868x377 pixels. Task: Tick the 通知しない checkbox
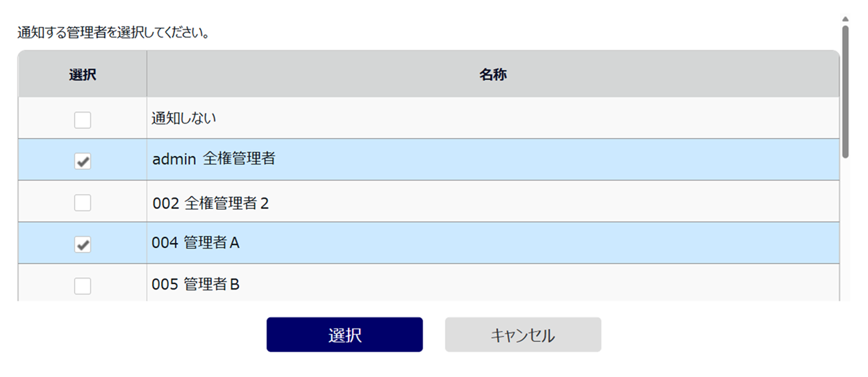[x=83, y=120]
